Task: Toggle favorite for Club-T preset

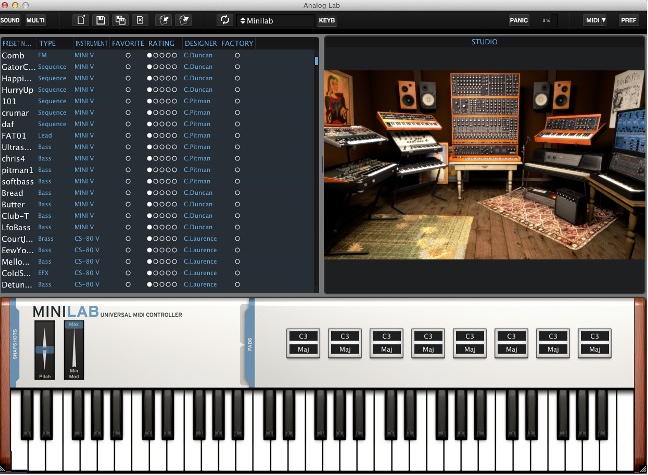Action: pyautogui.click(x=128, y=216)
